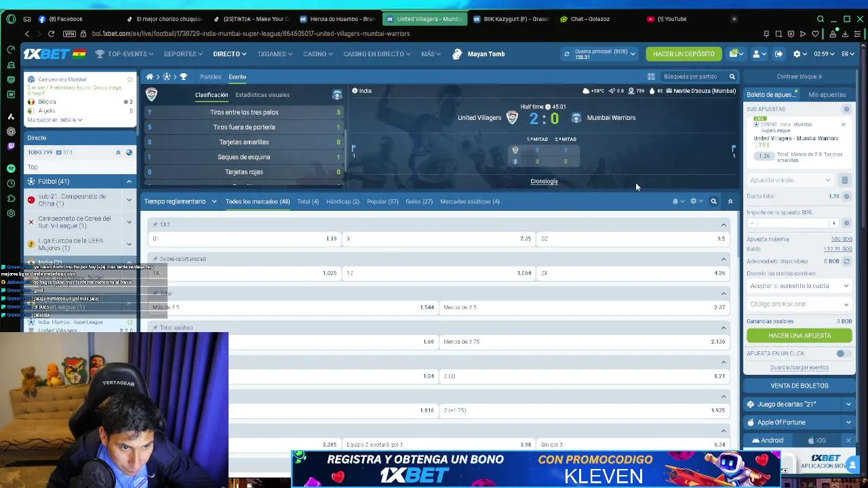
Task: Open the TOP-EVENTS menu
Action: tap(124, 54)
